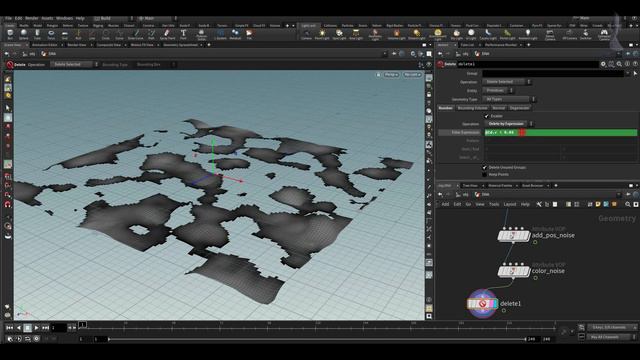
Task: Click the Group input field
Action: click(x=553, y=73)
